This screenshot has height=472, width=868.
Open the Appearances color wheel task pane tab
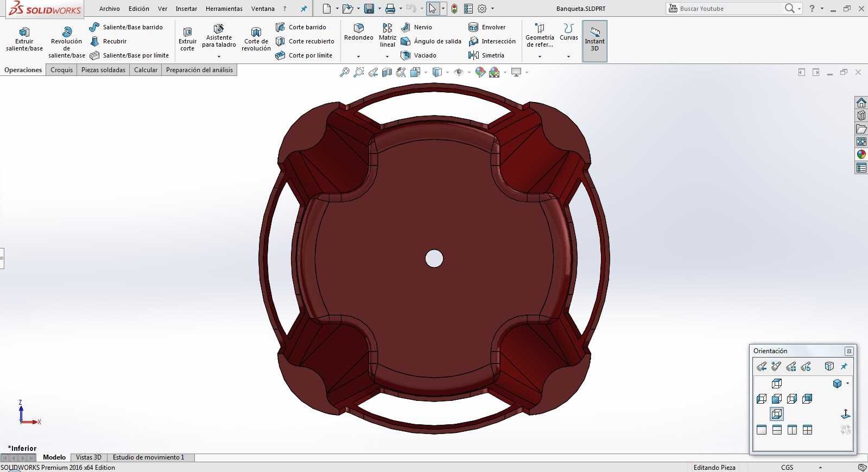tap(861, 155)
